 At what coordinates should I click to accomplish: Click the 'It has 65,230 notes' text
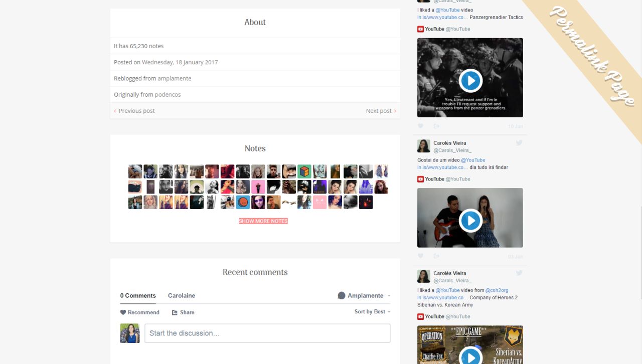pos(139,46)
